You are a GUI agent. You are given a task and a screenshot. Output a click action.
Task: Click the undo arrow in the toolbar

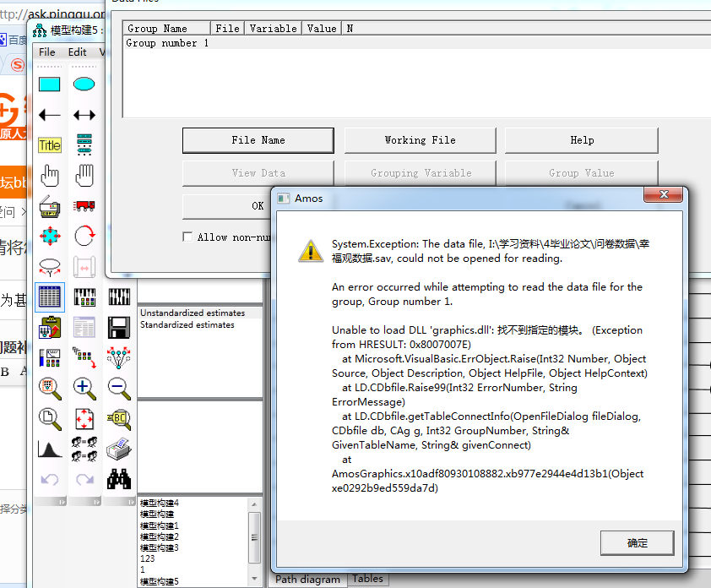[50, 480]
